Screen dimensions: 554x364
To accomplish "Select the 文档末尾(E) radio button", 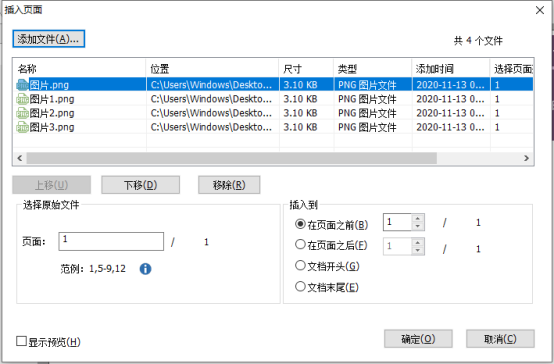I will pos(300,286).
